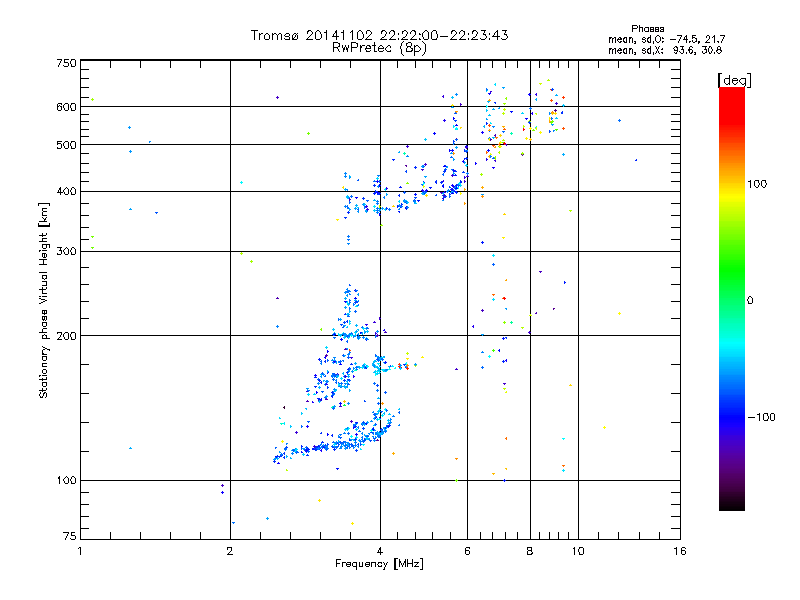Click frequency axis tick label "16"

pyautogui.click(x=680, y=551)
